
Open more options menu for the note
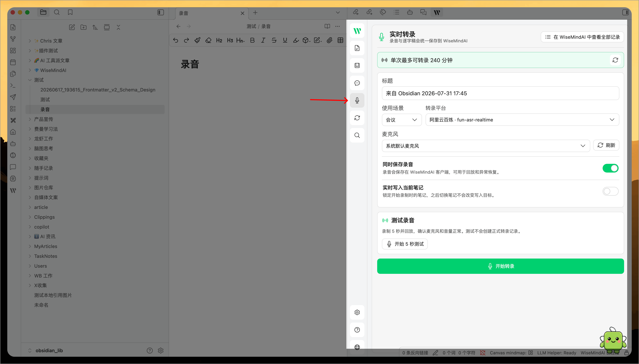(338, 26)
